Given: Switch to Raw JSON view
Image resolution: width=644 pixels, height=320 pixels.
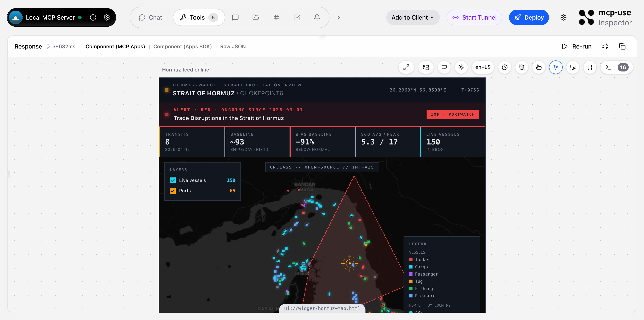Looking at the screenshot, I should click(233, 46).
